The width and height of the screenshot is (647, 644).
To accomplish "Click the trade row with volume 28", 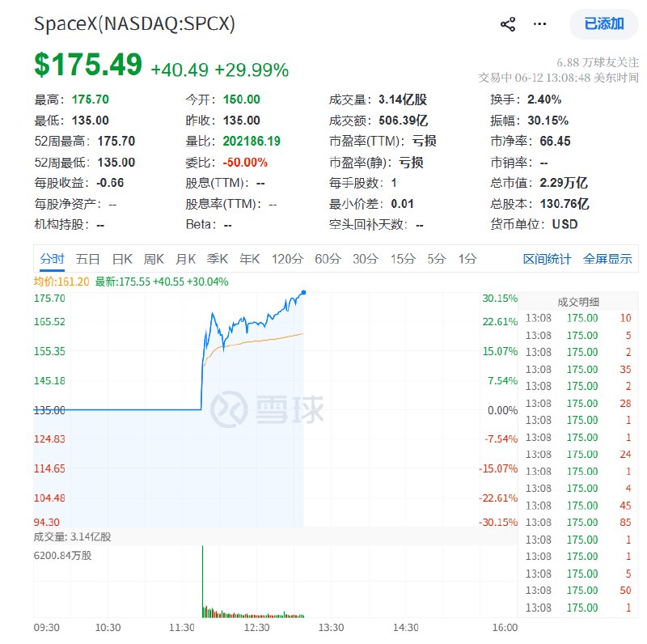I will click(x=578, y=404).
